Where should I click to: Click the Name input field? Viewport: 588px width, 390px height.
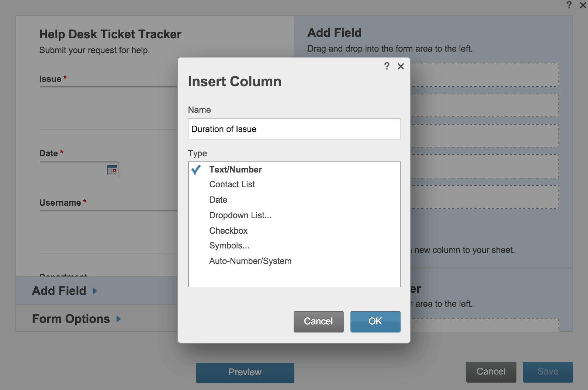coord(294,129)
